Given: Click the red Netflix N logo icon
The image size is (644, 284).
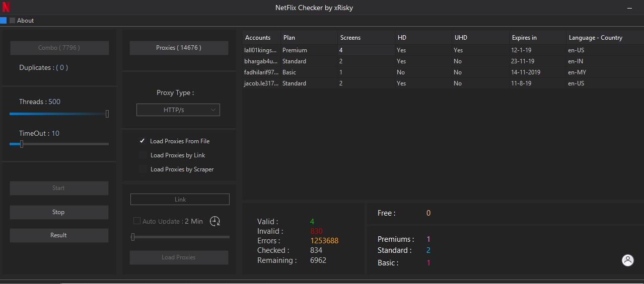Looking at the screenshot, I should (x=6, y=7).
